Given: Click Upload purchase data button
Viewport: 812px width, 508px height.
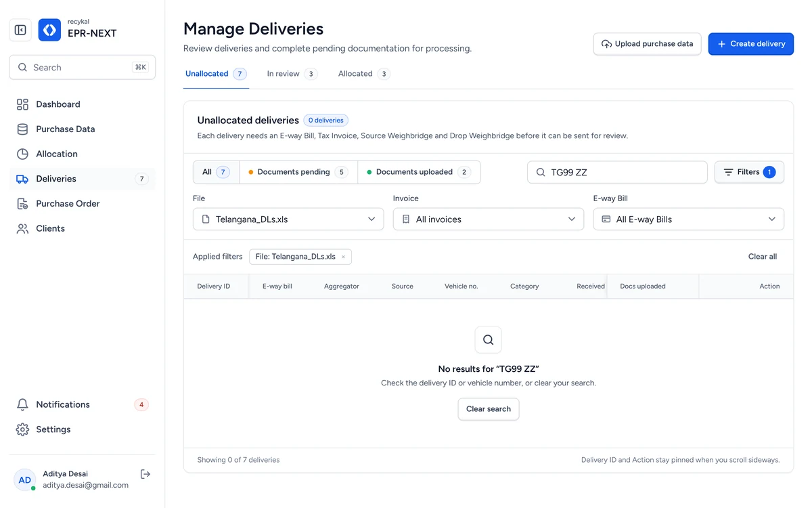Looking at the screenshot, I should (x=647, y=44).
